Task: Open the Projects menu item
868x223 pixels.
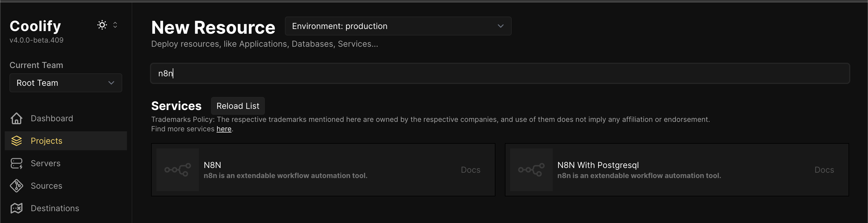Action: point(66,141)
